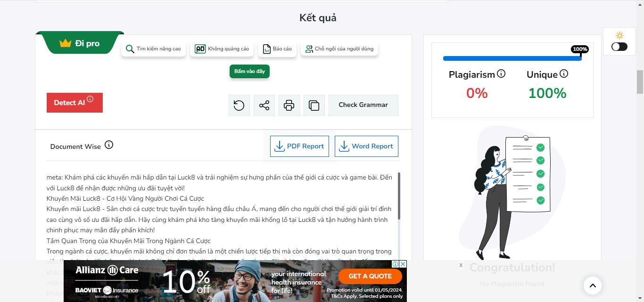Select Chỗ ngồi của người dùng
644x302 pixels.
(x=339, y=49)
